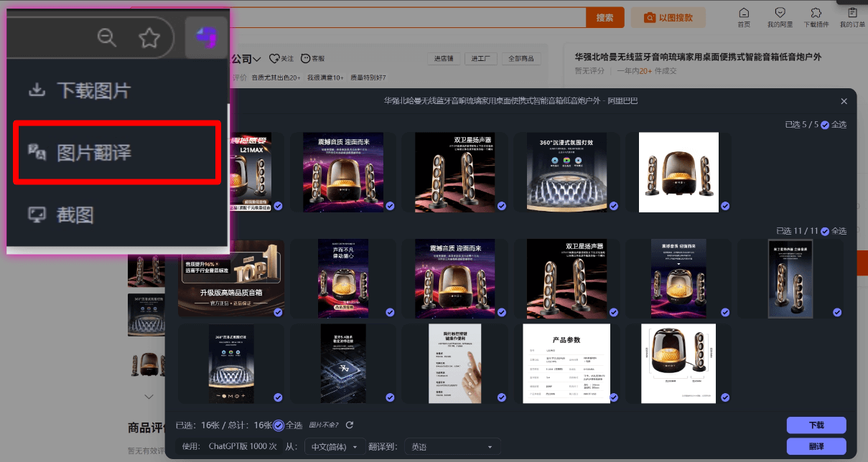Screen dimensions: 868x462
Task: Deselect the 产品参数 thumbnail checkmark
Action: (613, 397)
